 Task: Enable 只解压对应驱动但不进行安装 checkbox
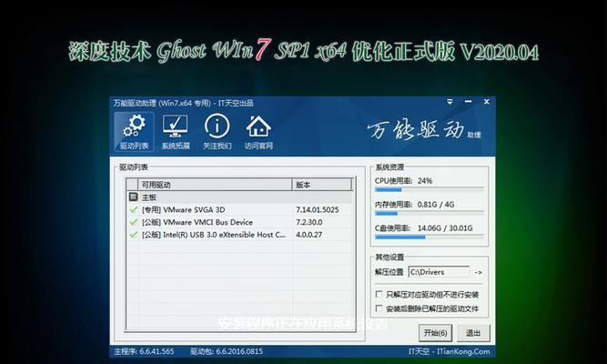[379, 294]
